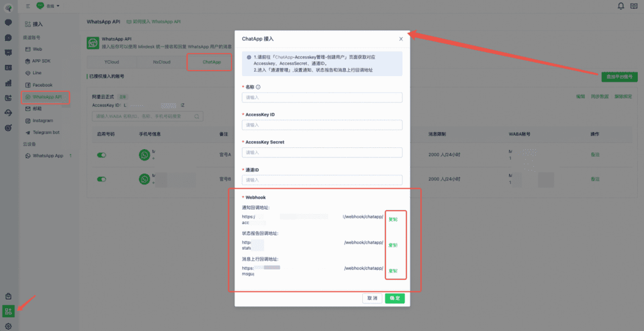Copy the 状态报告回调地址 webhook URL
Screen dimensions: 644x331
click(x=393, y=245)
